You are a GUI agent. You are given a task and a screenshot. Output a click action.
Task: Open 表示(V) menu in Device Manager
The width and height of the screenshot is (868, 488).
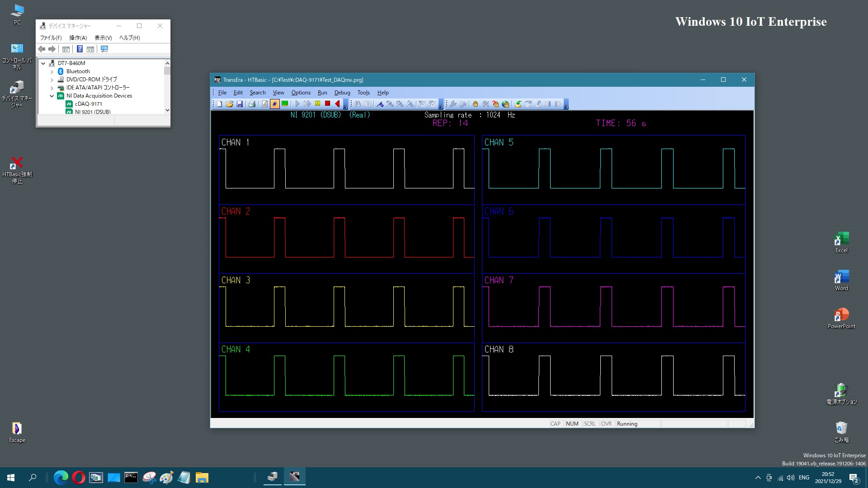(x=103, y=38)
